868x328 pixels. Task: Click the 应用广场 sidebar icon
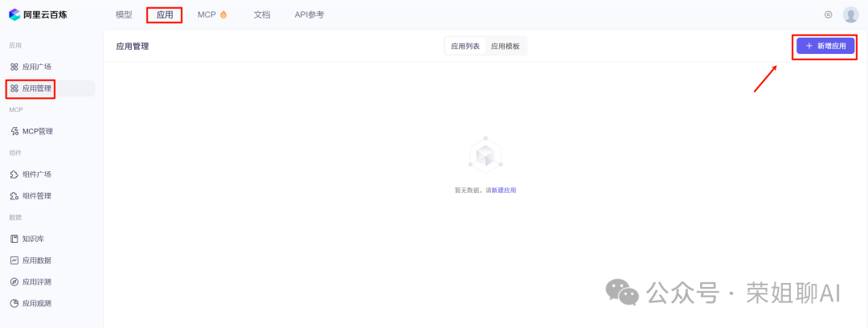point(14,67)
